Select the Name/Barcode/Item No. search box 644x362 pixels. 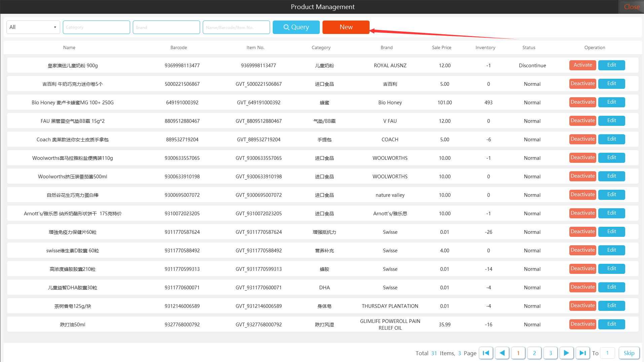tap(236, 27)
